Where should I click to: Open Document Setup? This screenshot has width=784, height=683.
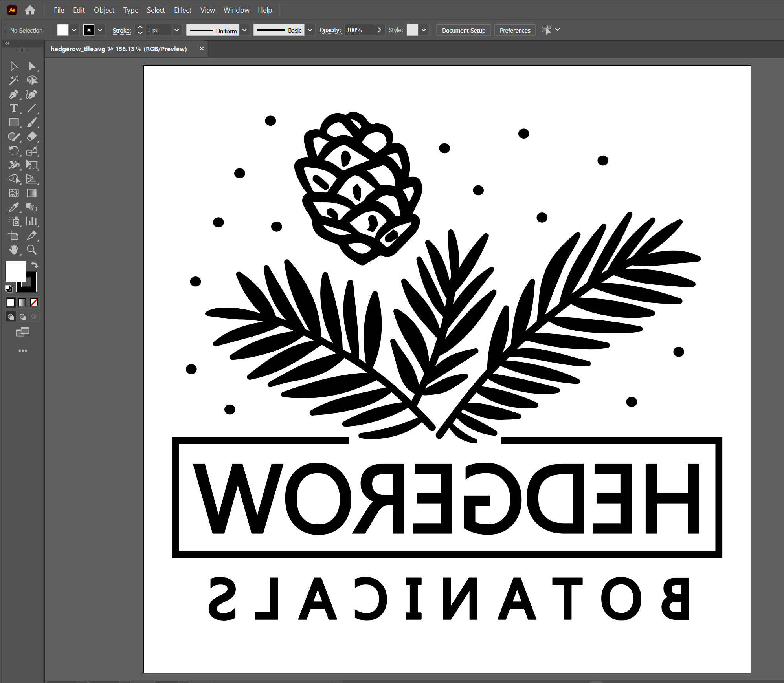(464, 30)
